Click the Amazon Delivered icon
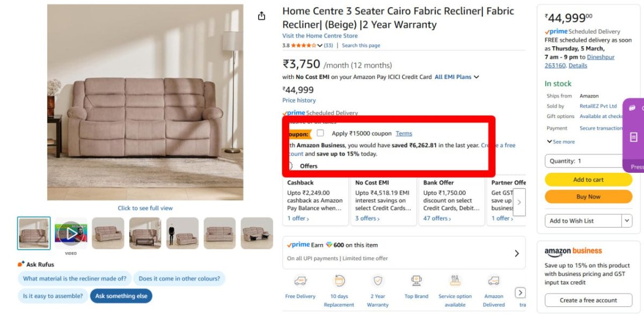644x315 pixels. coord(494,281)
